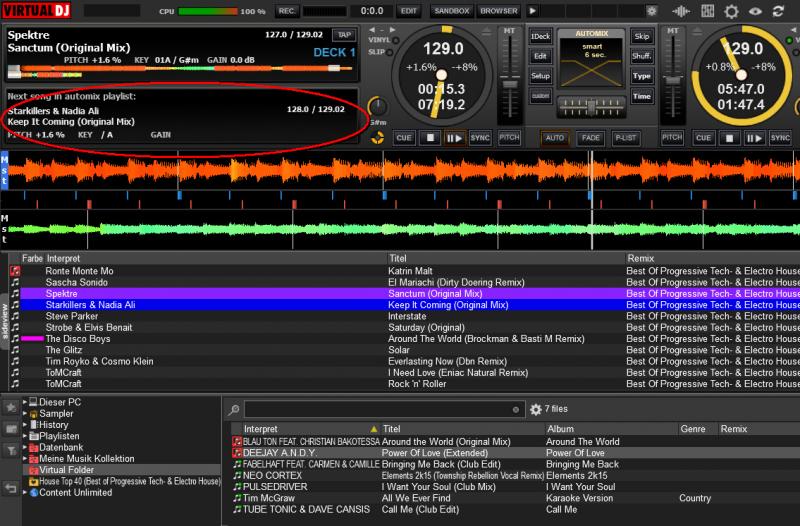800x526 pixels.
Task: Click the red file icon of the Ronte Monte Mo row
Action: (15, 271)
